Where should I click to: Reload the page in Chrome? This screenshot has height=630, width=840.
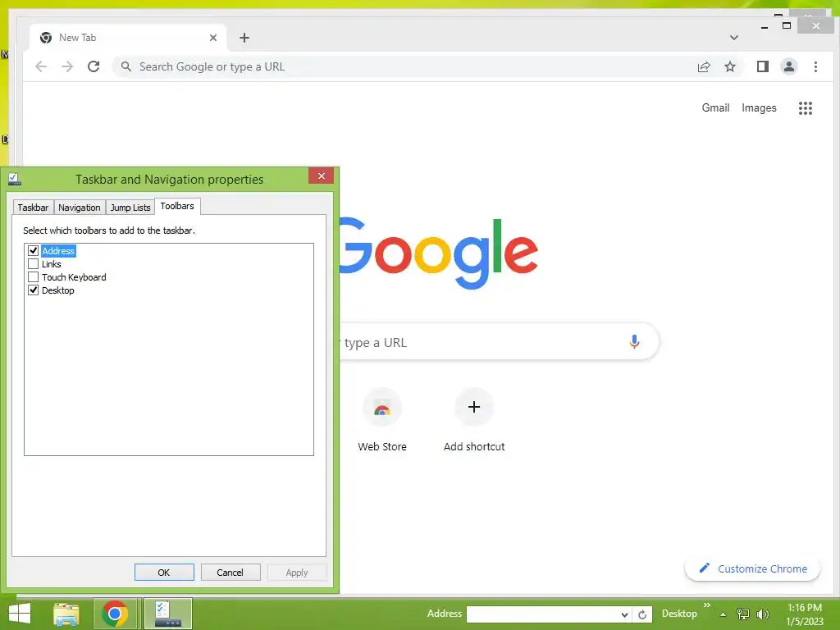tap(94, 66)
